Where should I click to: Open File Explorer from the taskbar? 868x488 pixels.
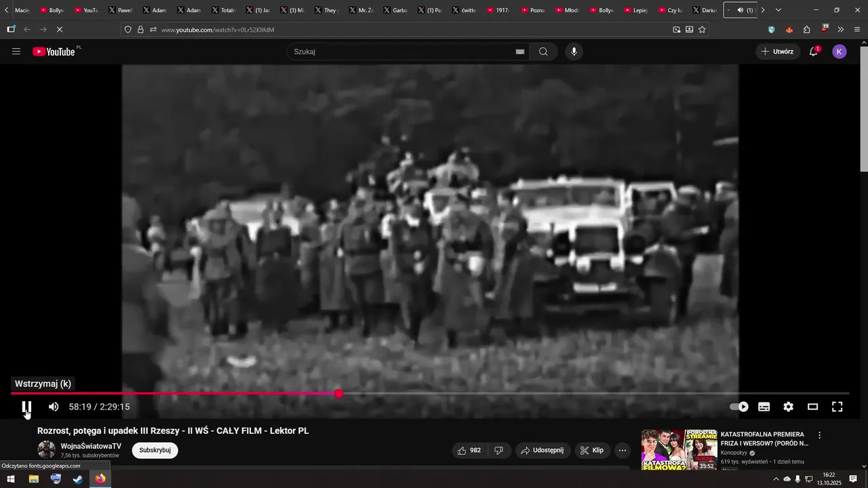[33, 479]
